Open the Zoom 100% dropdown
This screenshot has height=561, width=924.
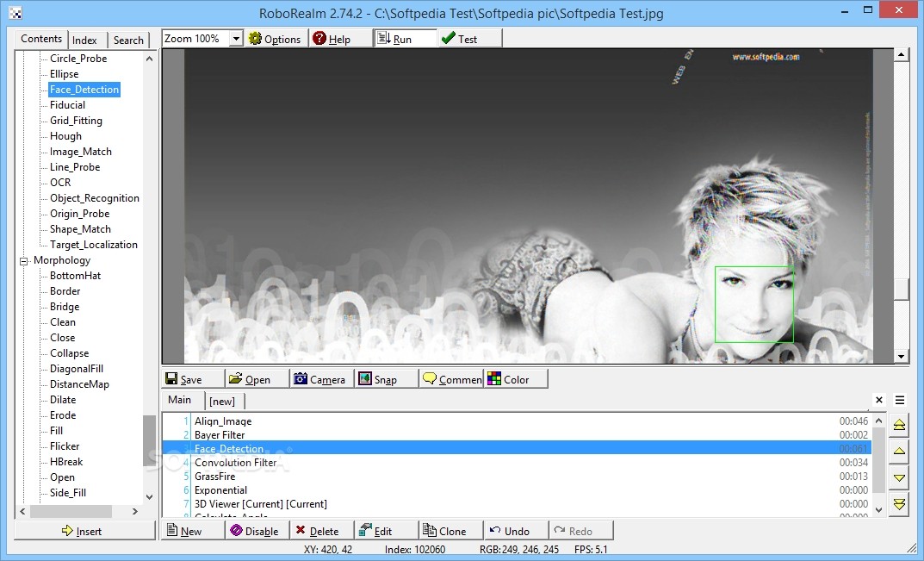[236, 38]
